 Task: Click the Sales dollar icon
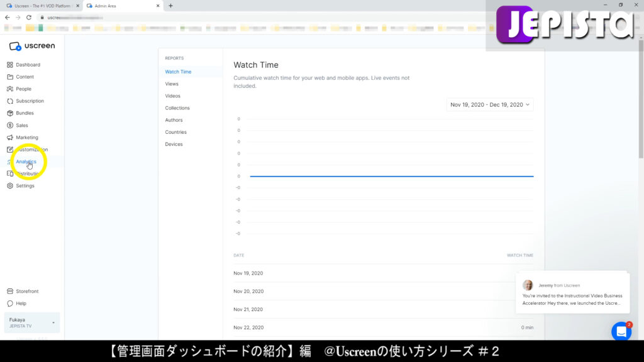click(10, 125)
